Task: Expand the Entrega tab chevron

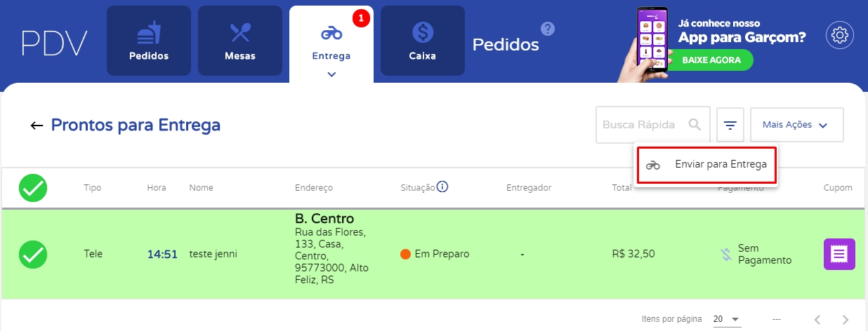Action: (331, 73)
